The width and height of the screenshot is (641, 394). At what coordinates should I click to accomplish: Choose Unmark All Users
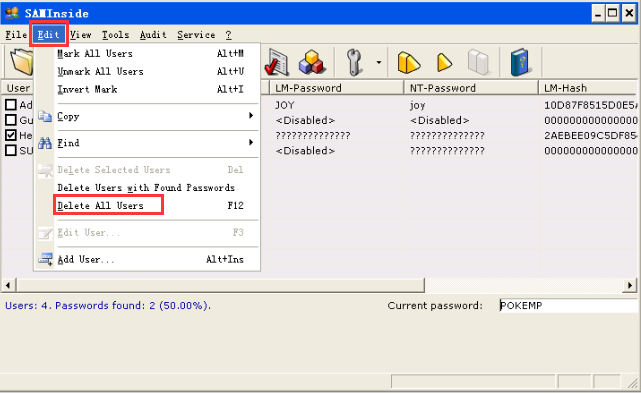coord(147,72)
